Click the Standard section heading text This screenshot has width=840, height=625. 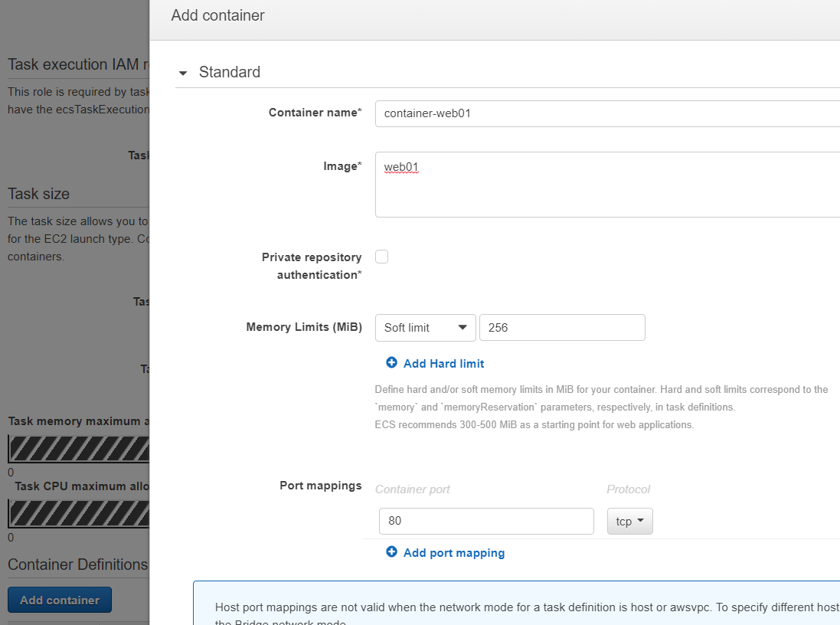pos(230,72)
